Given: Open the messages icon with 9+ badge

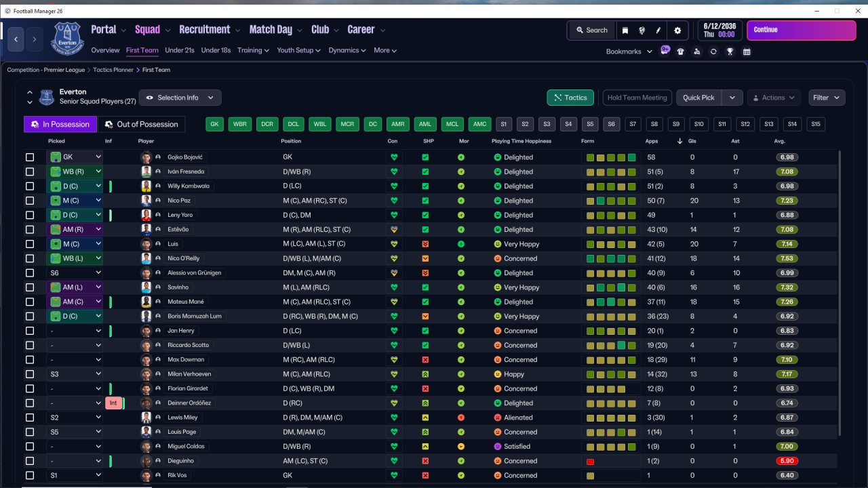Looking at the screenshot, I should tap(665, 51).
